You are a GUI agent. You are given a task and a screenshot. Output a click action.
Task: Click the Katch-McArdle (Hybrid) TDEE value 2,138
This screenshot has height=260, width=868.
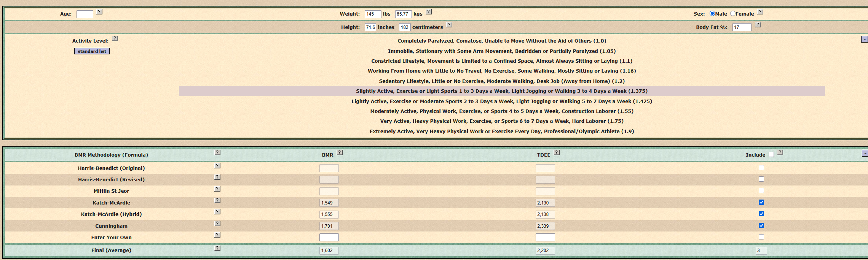pyautogui.click(x=545, y=214)
